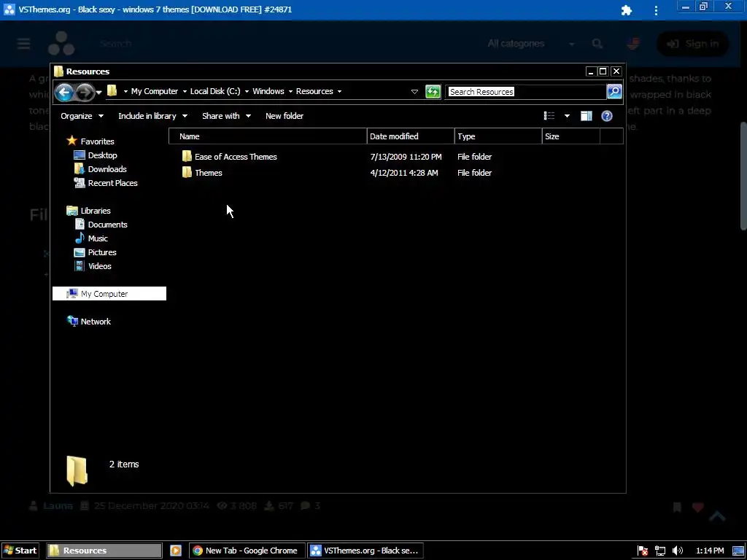
Task: Switch to New Tab - Google Chrome taskbar item
Action: click(246, 551)
